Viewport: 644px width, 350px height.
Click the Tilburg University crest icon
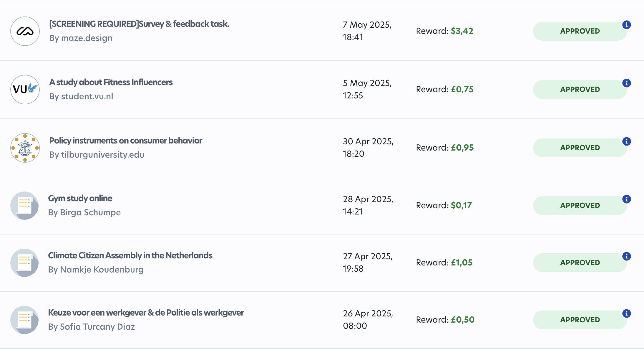pyautogui.click(x=25, y=148)
